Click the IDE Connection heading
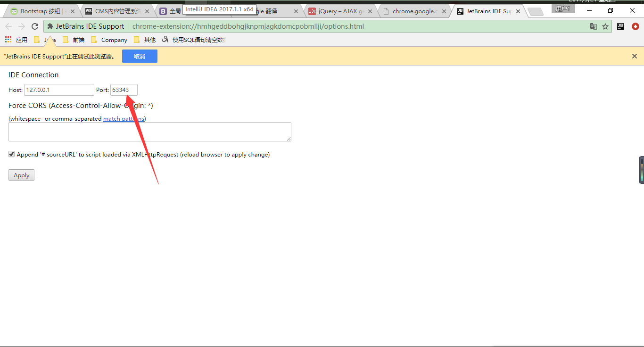Image resolution: width=644 pixels, height=347 pixels. click(33, 75)
